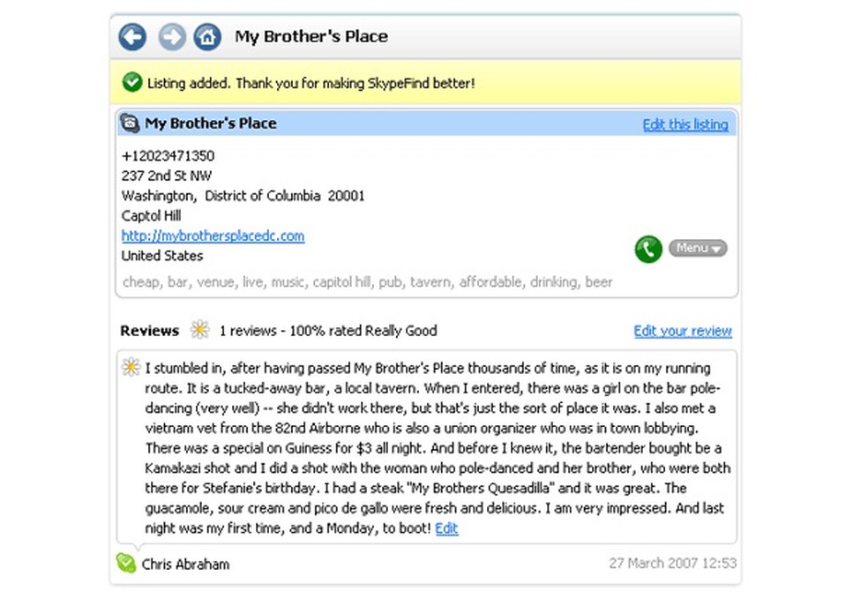Click the daisy icon starting the review text

pos(131,367)
